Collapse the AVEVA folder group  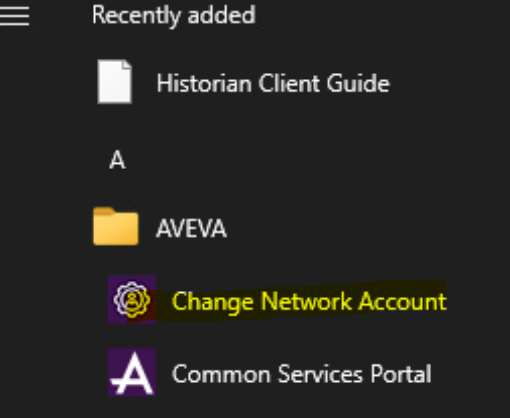click(160, 227)
